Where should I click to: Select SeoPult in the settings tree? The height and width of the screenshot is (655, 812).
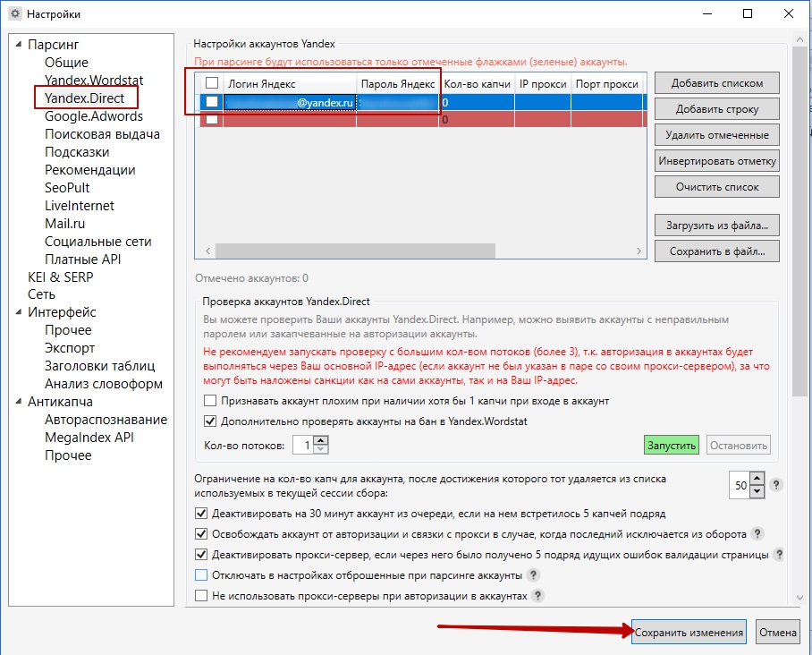click(67, 188)
